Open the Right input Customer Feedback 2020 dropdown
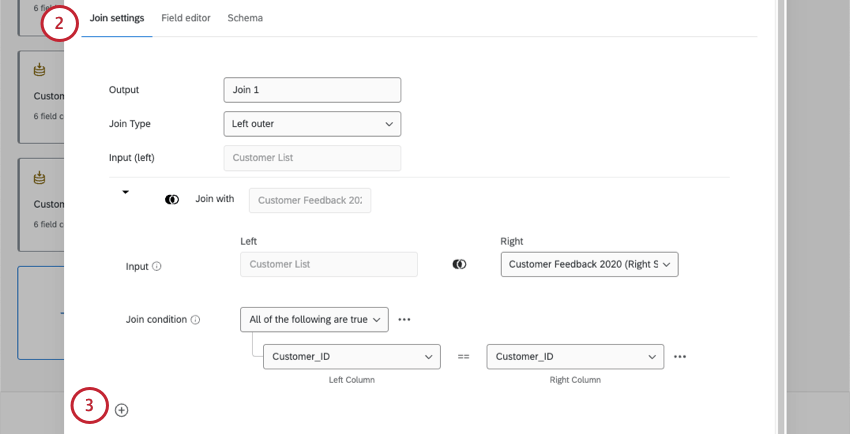The image size is (850, 434). point(589,264)
